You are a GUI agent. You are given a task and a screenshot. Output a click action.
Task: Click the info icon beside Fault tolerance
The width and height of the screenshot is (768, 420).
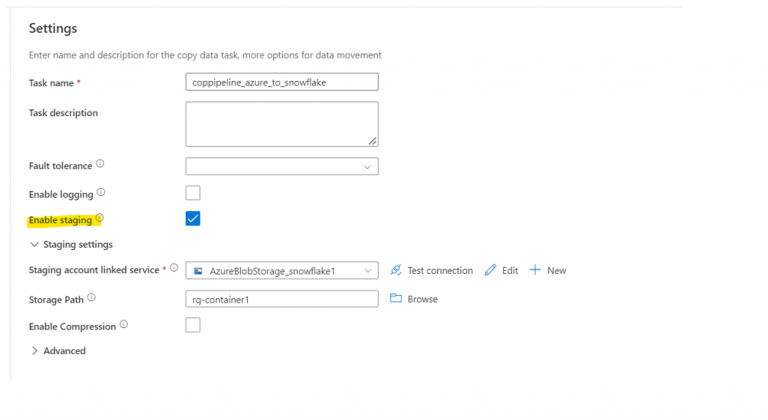[100, 164]
